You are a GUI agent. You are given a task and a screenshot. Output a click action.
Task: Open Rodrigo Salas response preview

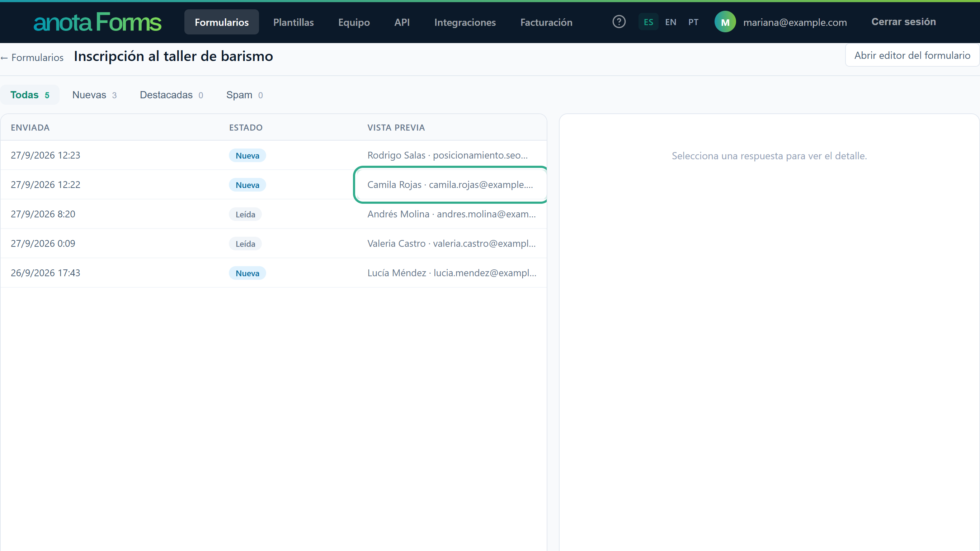coord(447,155)
